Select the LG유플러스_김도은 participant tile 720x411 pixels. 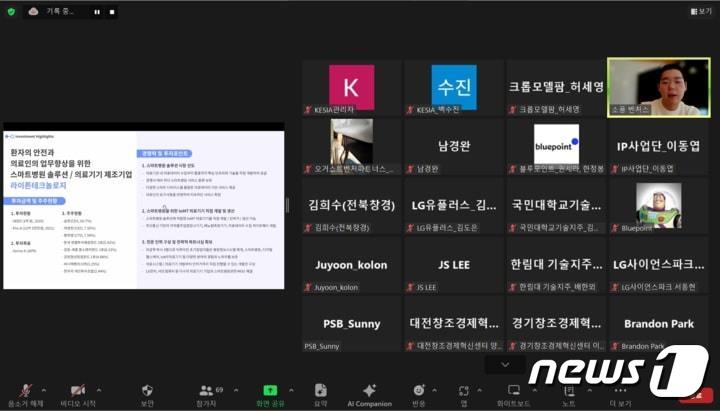click(x=454, y=205)
